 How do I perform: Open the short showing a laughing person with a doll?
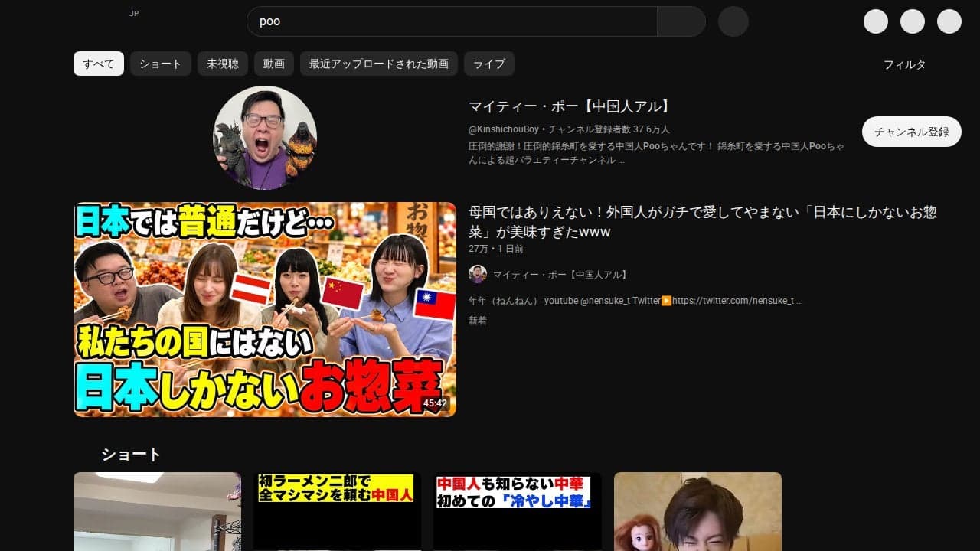click(x=697, y=511)
